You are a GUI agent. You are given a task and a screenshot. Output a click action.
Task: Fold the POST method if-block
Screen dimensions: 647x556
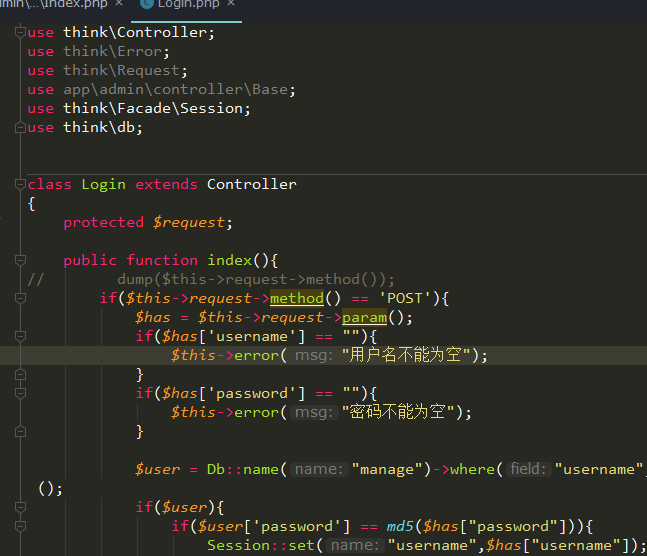point(21,299)
